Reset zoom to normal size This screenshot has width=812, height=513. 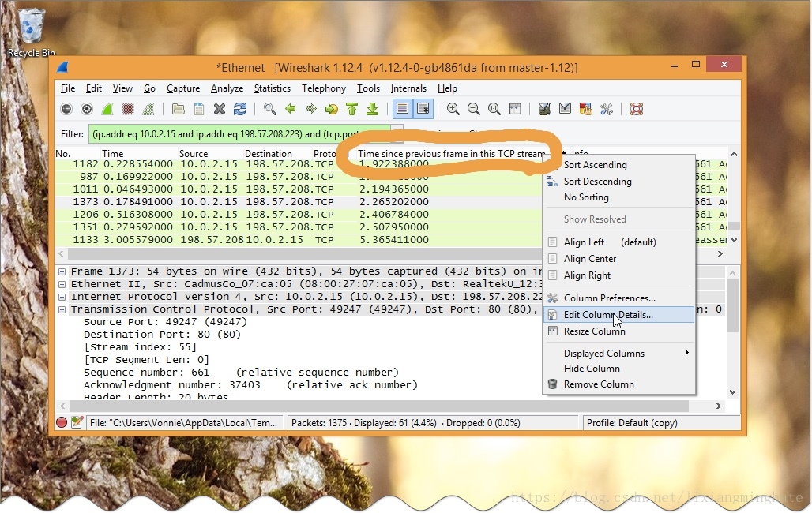494,109
